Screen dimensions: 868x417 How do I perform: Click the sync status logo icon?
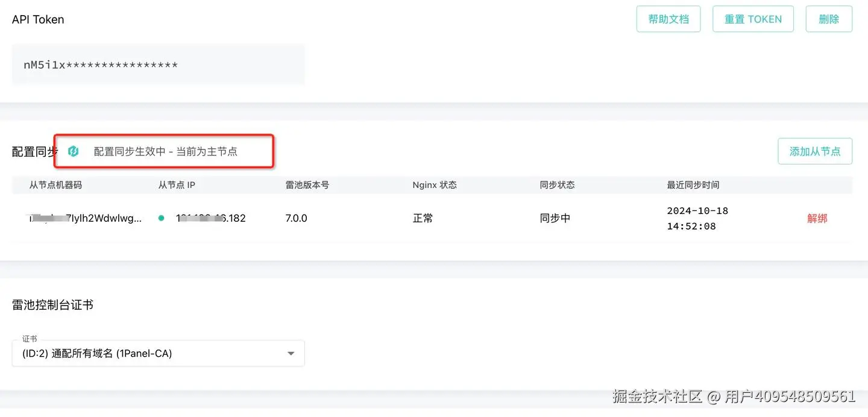(74, 151)
